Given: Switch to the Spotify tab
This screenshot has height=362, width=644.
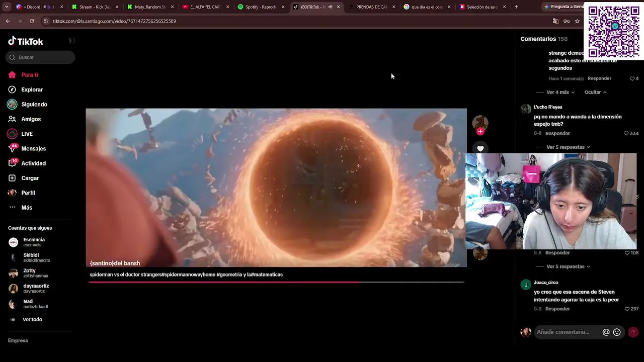Looking at the screenshot, I should (261, 7).
